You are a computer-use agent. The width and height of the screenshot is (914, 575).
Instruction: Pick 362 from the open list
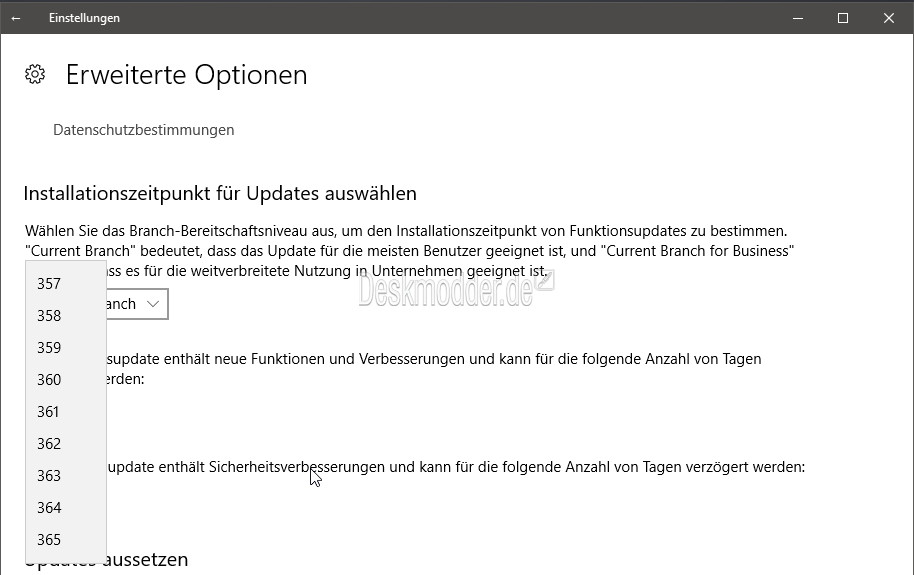[x=66, y=444]
